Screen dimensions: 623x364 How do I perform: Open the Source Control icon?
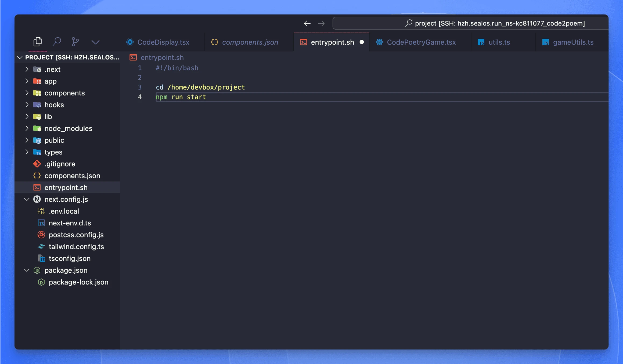pos(75,42)
